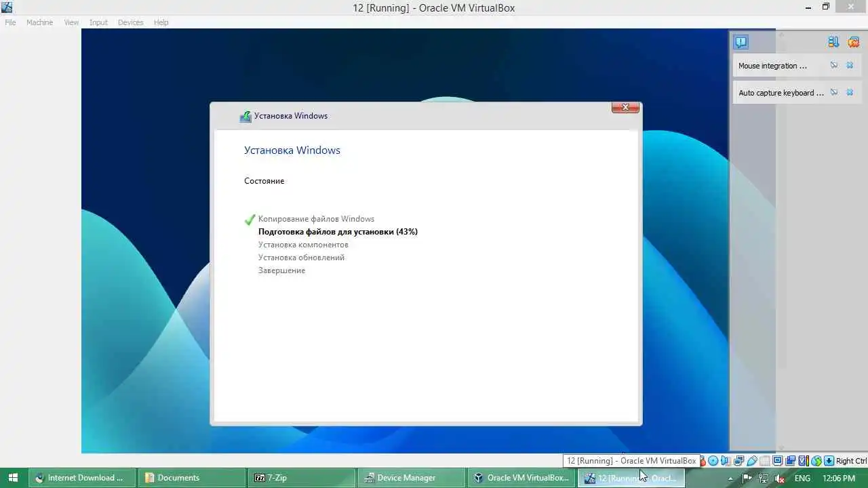Click the notification ordering icon in the panel header
Viewport: 868px width, 488px height.
click(x=833, y=42)
